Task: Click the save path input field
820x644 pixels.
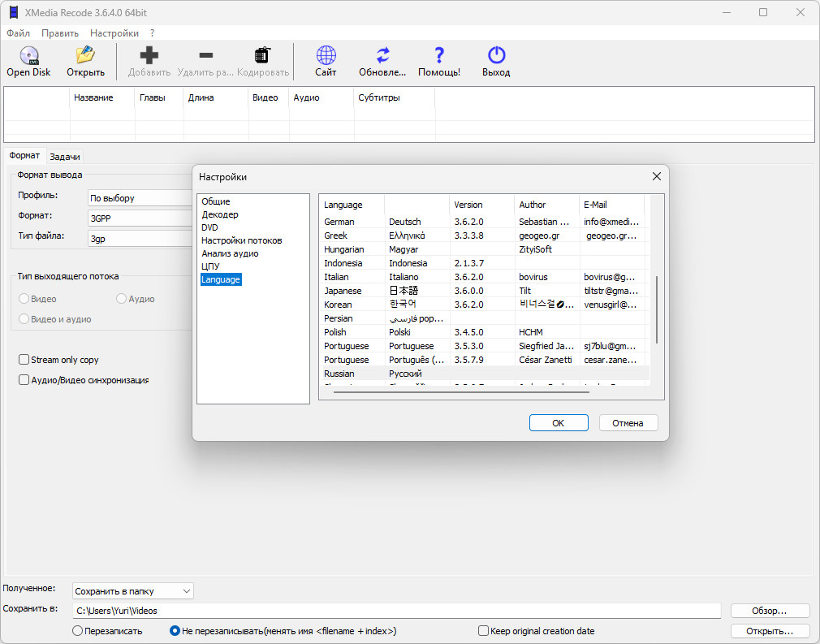Action: 397,611
